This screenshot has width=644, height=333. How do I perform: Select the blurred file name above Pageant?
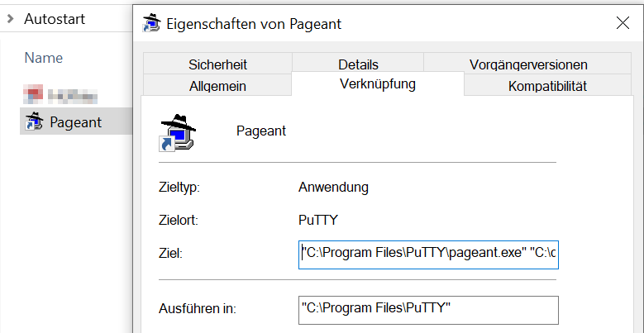click(72, 94)
